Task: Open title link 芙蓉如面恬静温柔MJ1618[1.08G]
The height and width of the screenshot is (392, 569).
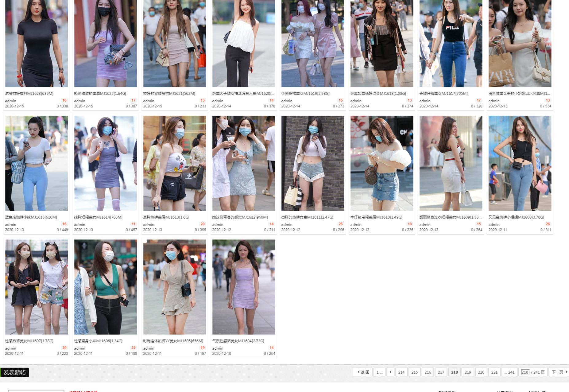Action: tap(378, 93)
